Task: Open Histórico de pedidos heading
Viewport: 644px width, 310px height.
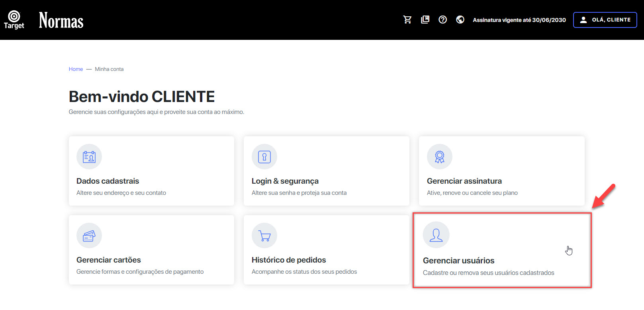Action: pyautogui.click(x=289, y=260)
